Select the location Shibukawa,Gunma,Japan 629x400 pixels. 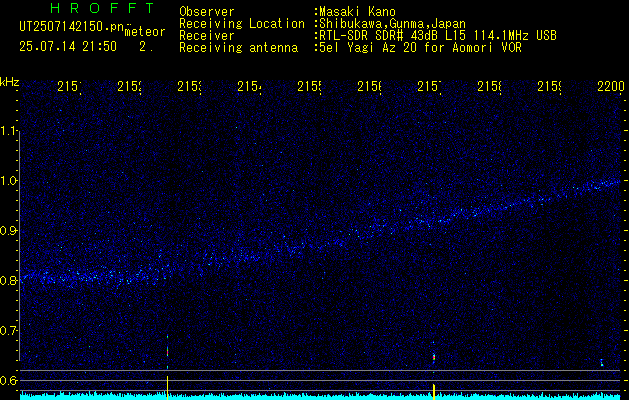pyautogui.click(x=392, y=24)
